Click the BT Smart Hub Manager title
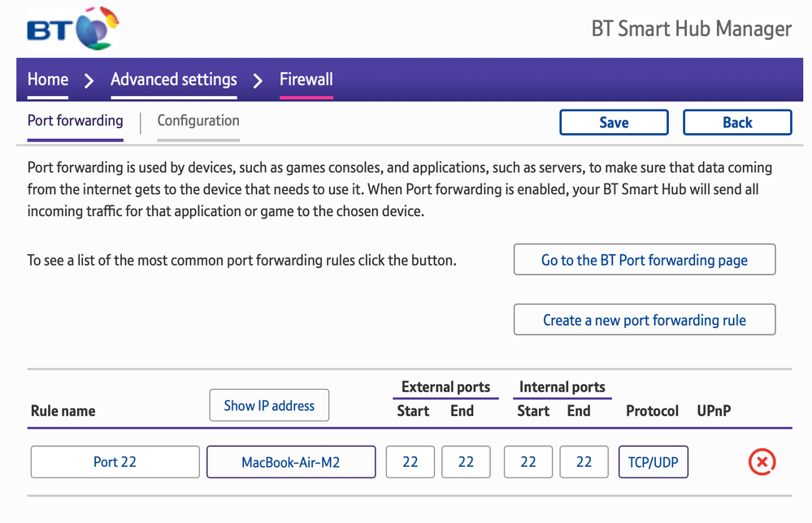Viewport: 812px width, 523px height. click(x=691, y=29)
